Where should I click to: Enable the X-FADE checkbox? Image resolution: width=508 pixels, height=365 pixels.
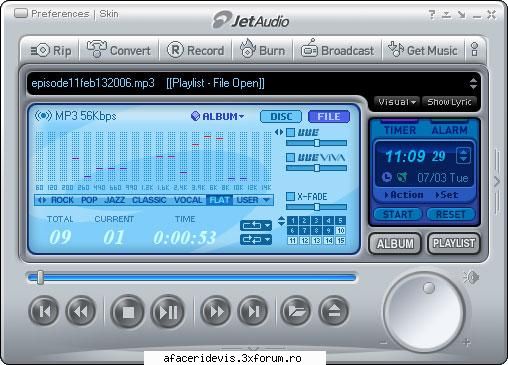291,196
